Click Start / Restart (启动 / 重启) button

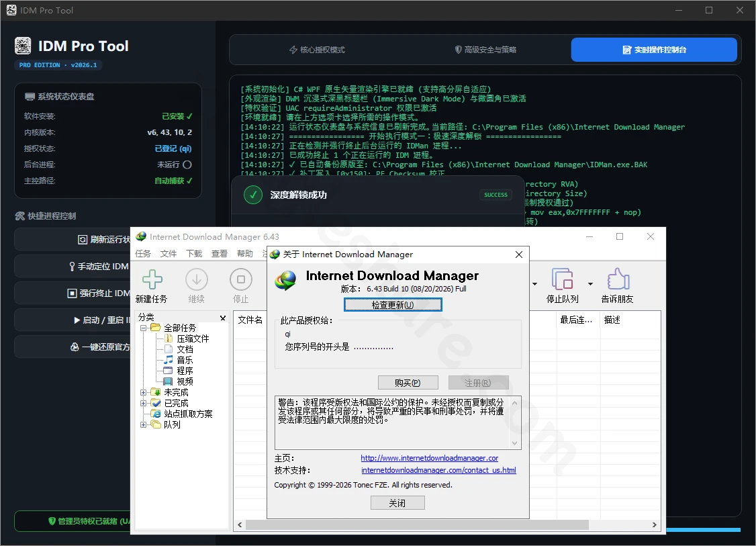[x=73, y=320]
